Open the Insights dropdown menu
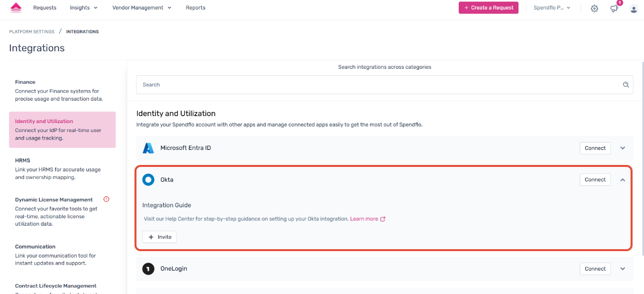This screenshot has width=644, height=294. [84, 7]
